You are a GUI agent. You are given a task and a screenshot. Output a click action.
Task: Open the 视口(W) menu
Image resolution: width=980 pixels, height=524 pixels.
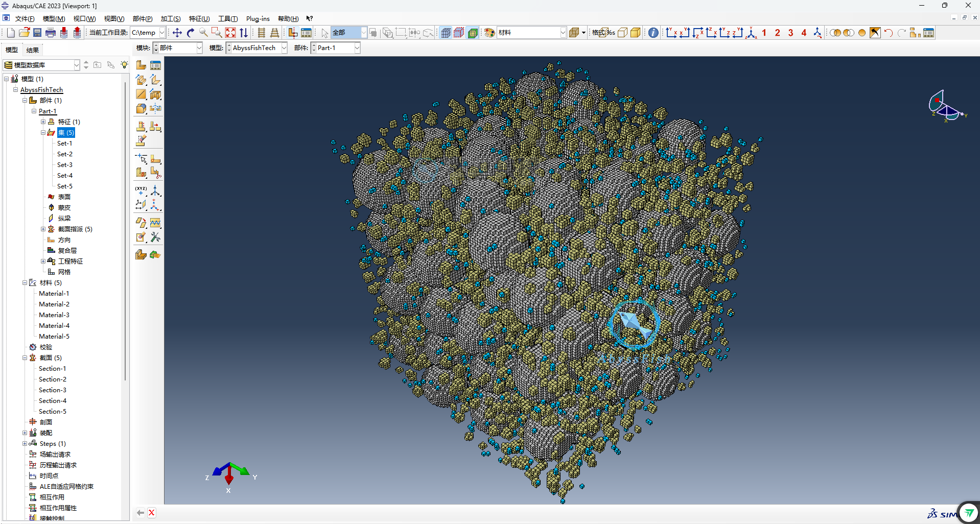[x=84, y=19]
